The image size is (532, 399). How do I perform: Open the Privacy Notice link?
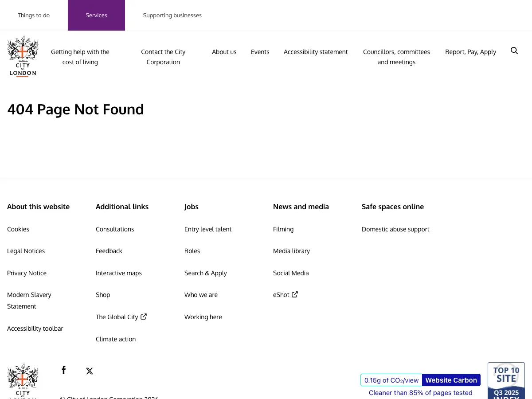[27, 273]
